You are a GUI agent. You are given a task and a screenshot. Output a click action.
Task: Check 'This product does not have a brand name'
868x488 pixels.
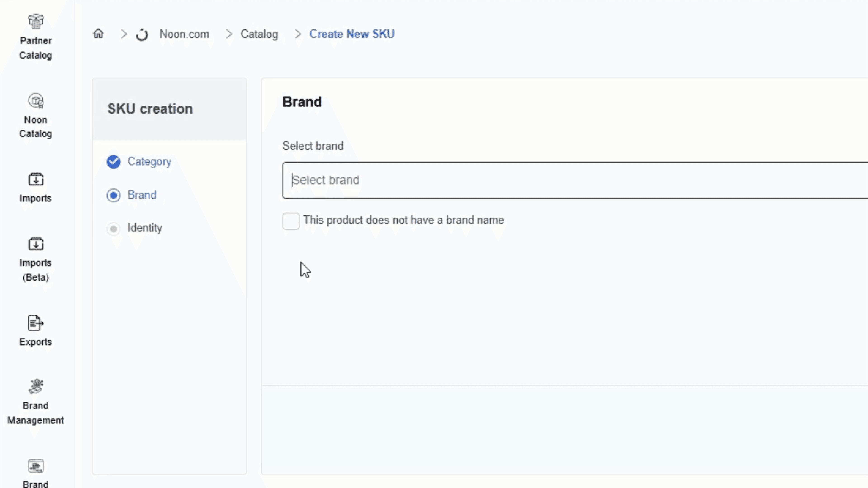291,221
